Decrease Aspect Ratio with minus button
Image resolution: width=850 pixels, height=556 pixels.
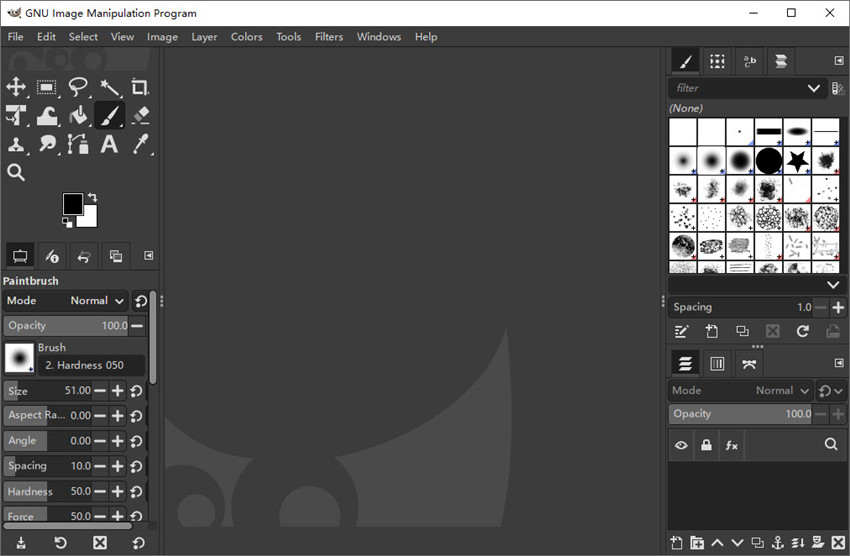100,416
